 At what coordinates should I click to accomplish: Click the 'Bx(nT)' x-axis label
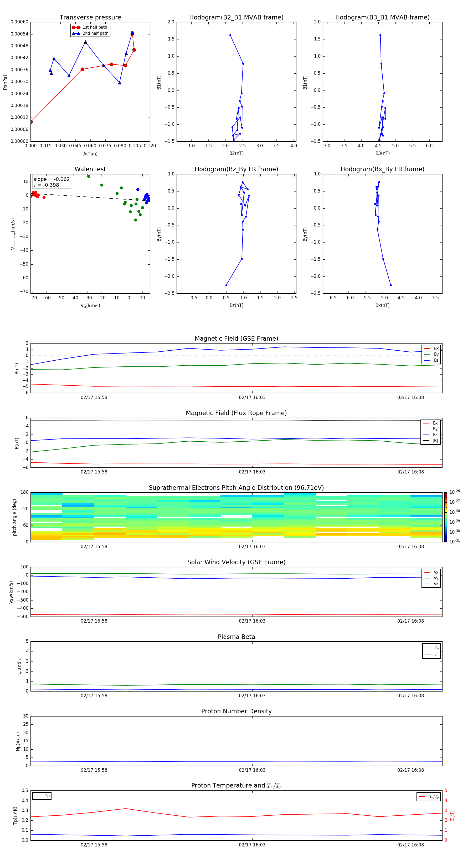(x=382, y=305)
